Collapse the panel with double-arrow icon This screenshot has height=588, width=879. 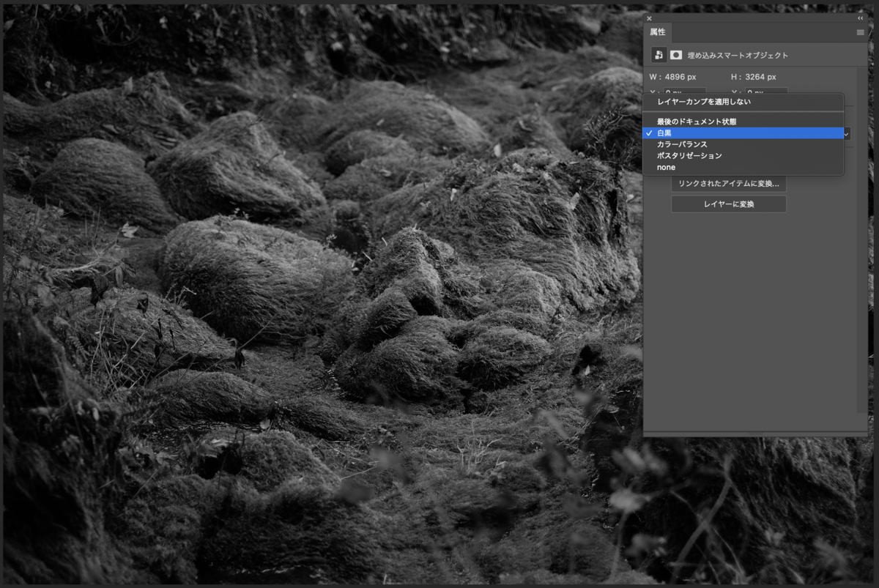(x=860, y=18)
